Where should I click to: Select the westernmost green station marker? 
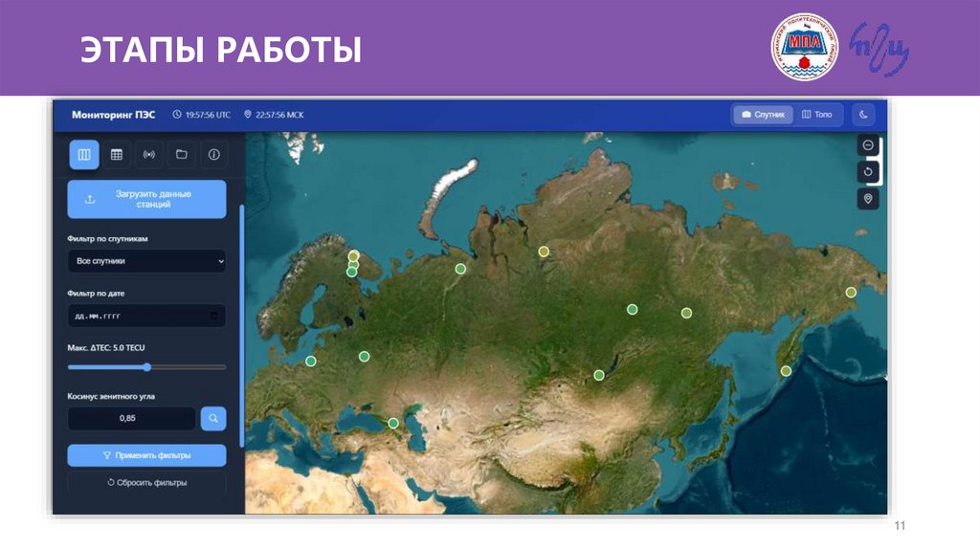coord(311,361)
